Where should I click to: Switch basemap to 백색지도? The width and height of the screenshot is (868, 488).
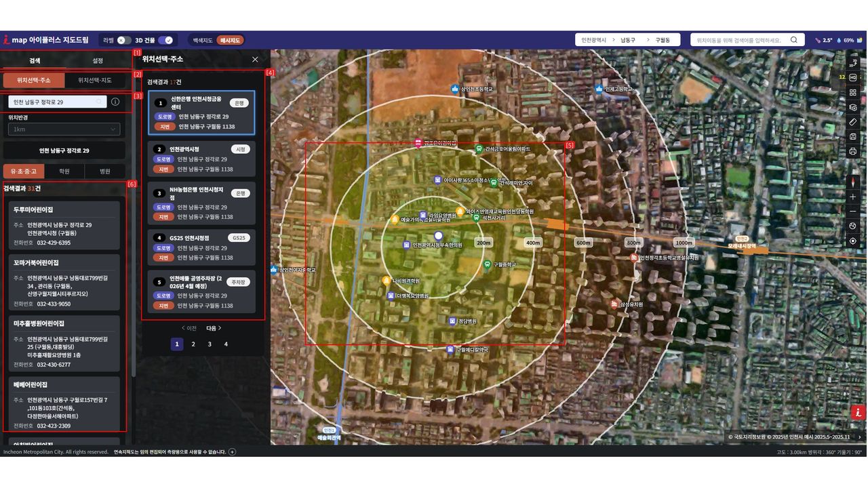click(202, 41)
